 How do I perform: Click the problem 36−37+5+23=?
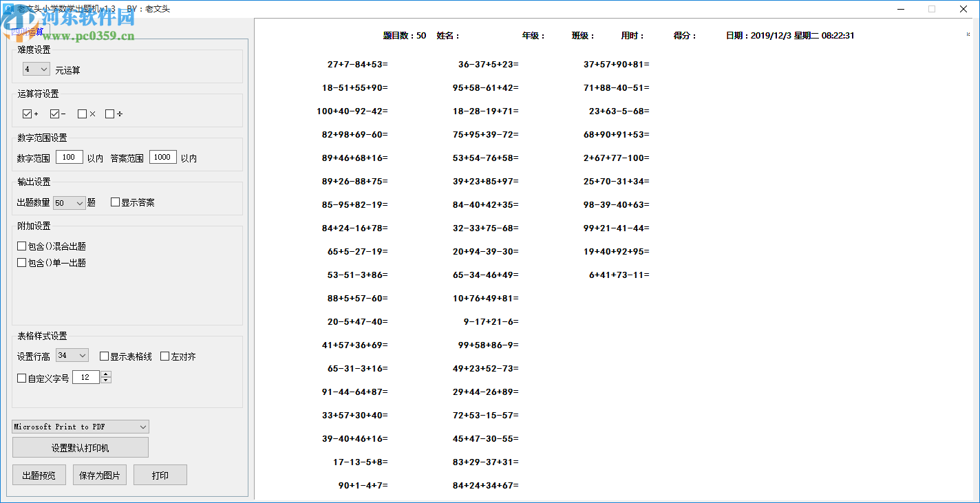tap(489, 65)
